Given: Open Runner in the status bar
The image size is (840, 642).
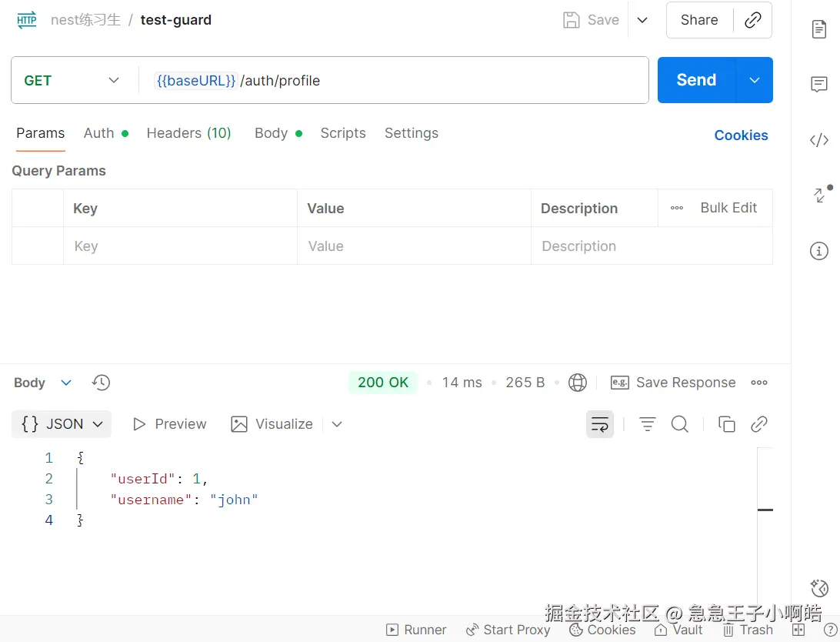Looking at the screenshot, I should pos(416,630).
